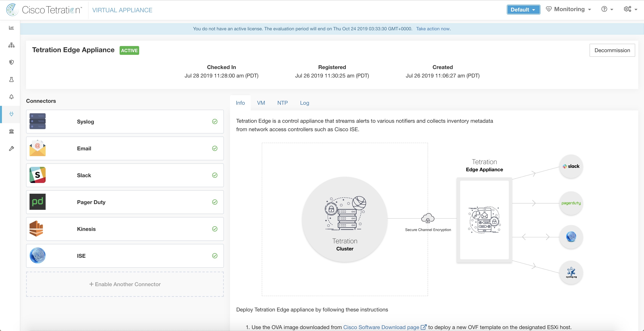Click the ISE connector icon
Image resolution: width=644 pixels, height=331 pixels.
pyautogui.click(x=38, y=256)
